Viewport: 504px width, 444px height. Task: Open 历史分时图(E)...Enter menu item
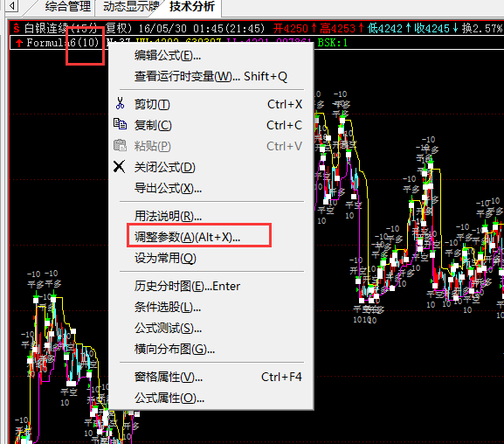(212, 286)
